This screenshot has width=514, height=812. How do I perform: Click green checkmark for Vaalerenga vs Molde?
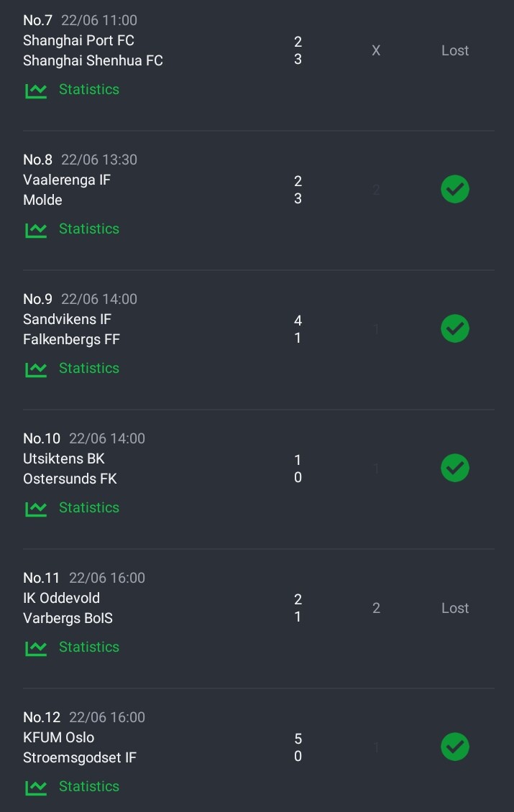pos(455,189)
